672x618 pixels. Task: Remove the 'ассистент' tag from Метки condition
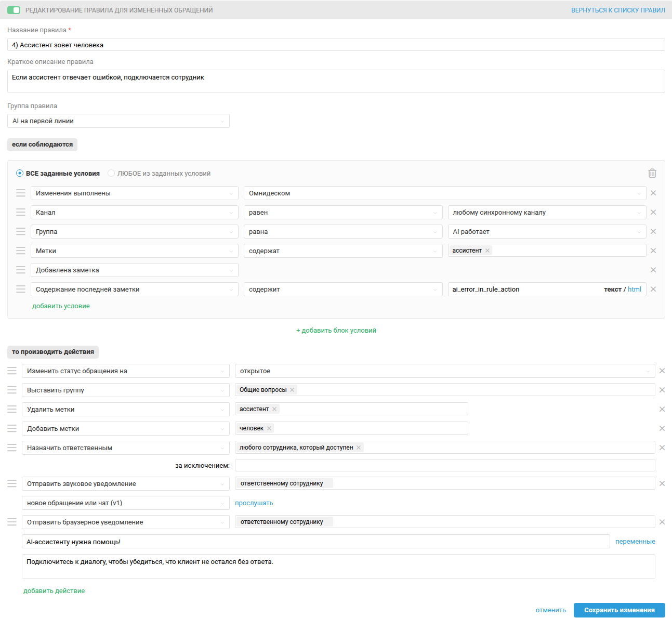(x=487, y=251)
